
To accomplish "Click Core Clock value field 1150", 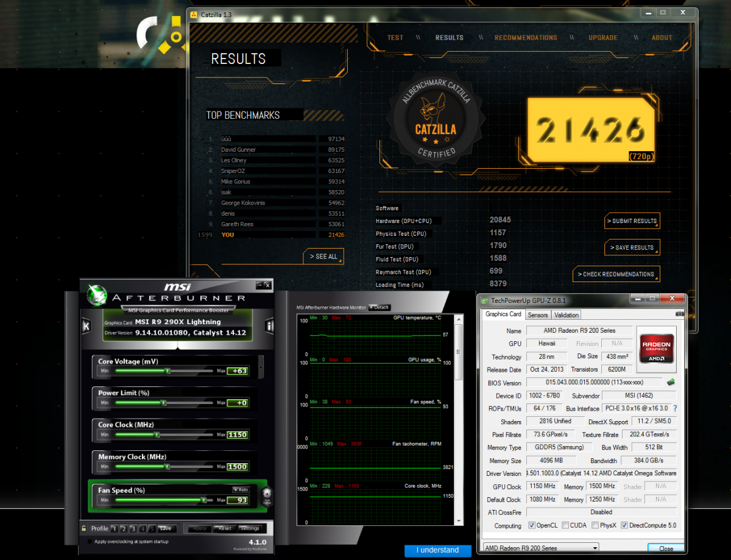I will pos(238,434).
